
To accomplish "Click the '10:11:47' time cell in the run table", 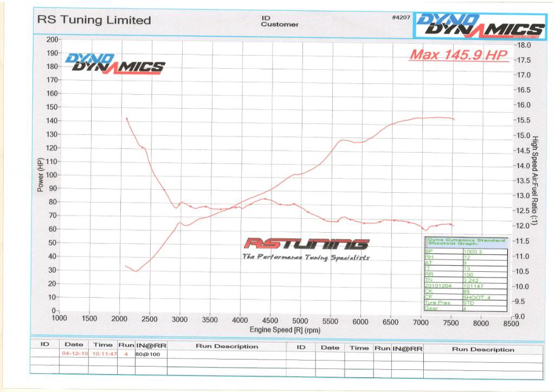I will (102, 354).
